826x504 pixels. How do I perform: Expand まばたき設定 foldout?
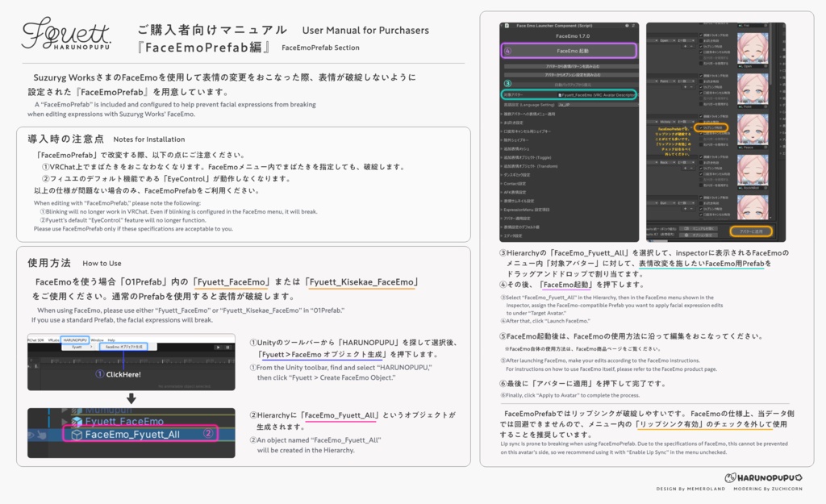(502, 123)
